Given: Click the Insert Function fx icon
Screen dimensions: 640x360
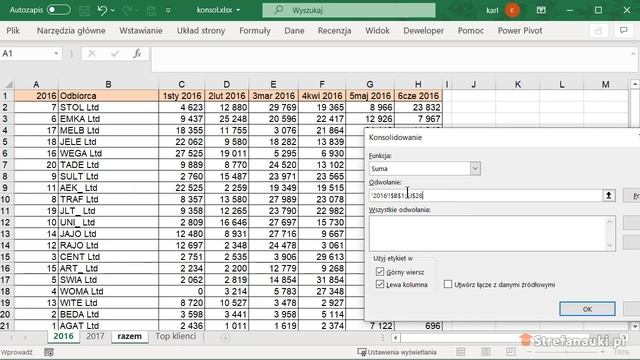Looking at the screenshot, I should coord(137,53).
